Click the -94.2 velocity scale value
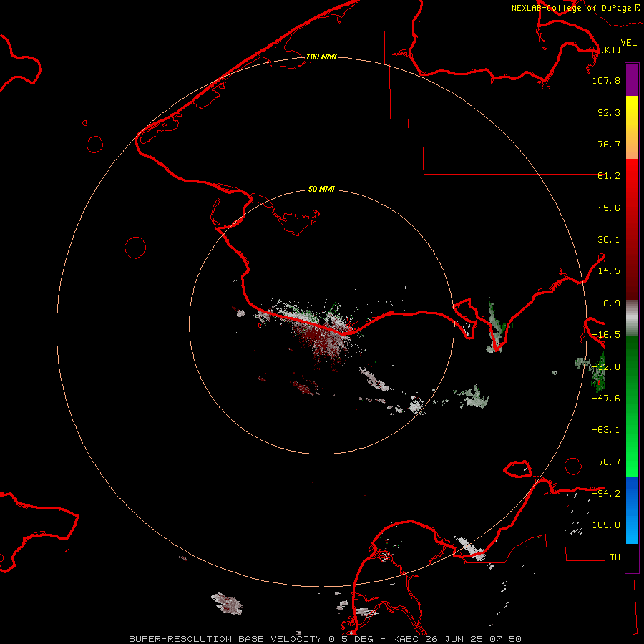This screenshot has width=644, height=644. (606, 493)
